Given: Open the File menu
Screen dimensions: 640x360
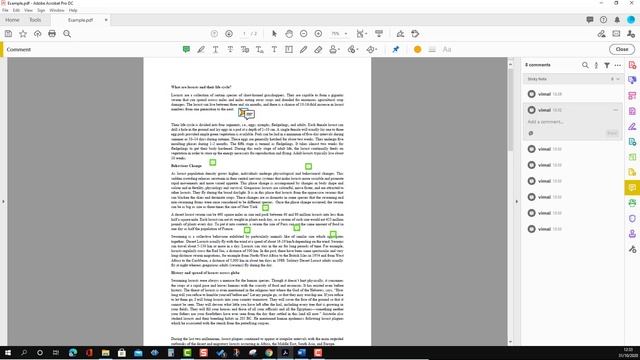Looking at the screenshot, I should [x=5, y=10].
